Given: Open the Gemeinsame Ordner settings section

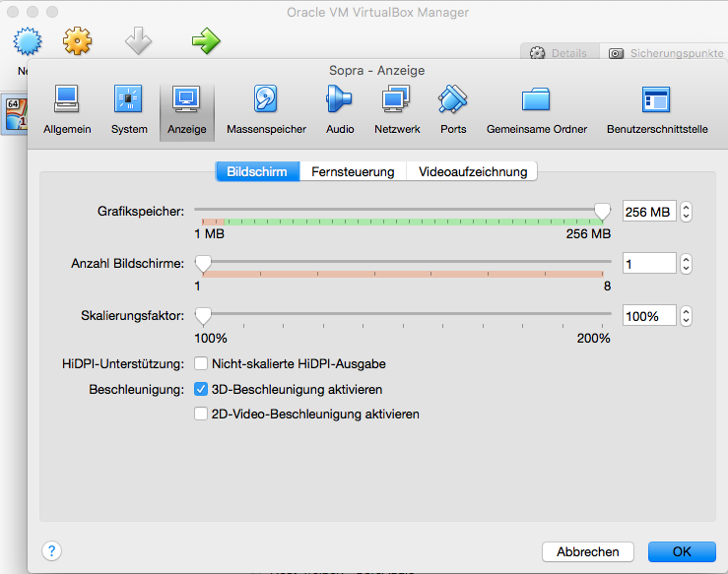Looking at the screenshot, I should [537, 110].
